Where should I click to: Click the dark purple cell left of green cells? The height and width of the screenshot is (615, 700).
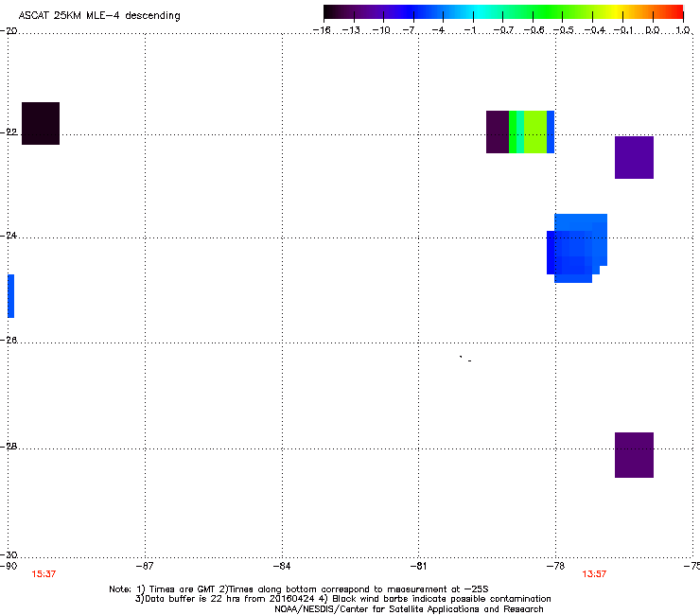tap(498, 132)
